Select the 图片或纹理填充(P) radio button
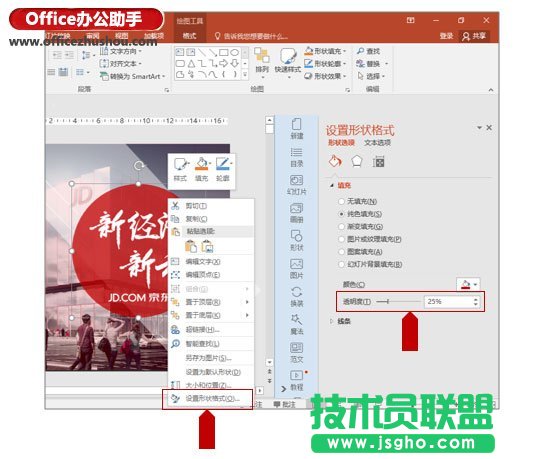The image size is (538, 459). coord(341,239)
